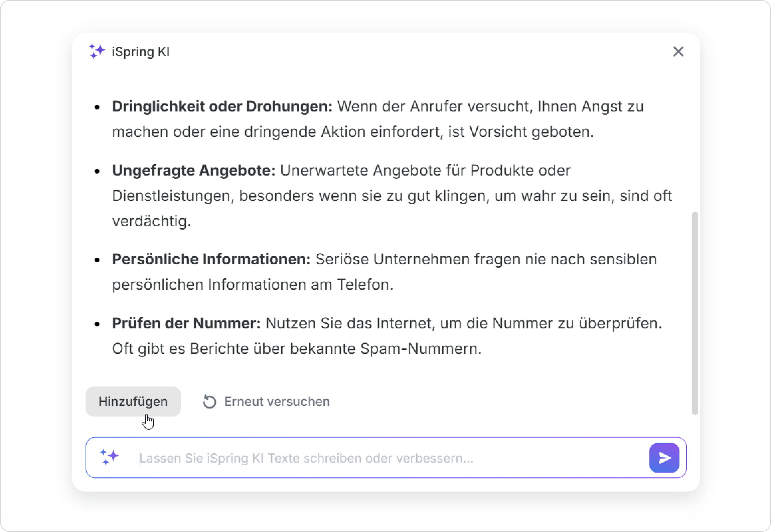
Task: Click the Erneut versuchen text label
Action: [x=277, y=402]
